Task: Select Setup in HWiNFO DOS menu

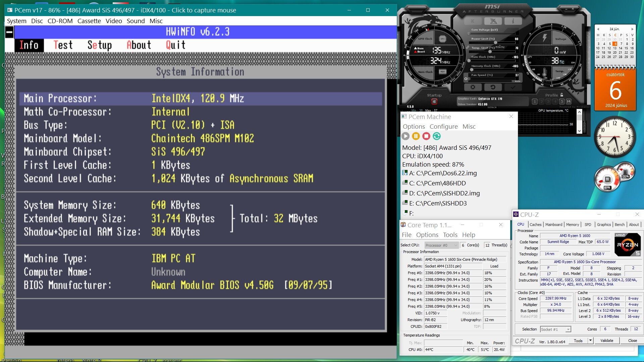Action: (x=99, y=45)
